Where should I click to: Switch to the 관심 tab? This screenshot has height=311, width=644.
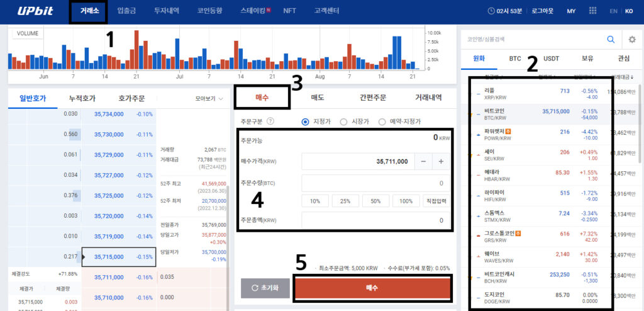point(623,59)
